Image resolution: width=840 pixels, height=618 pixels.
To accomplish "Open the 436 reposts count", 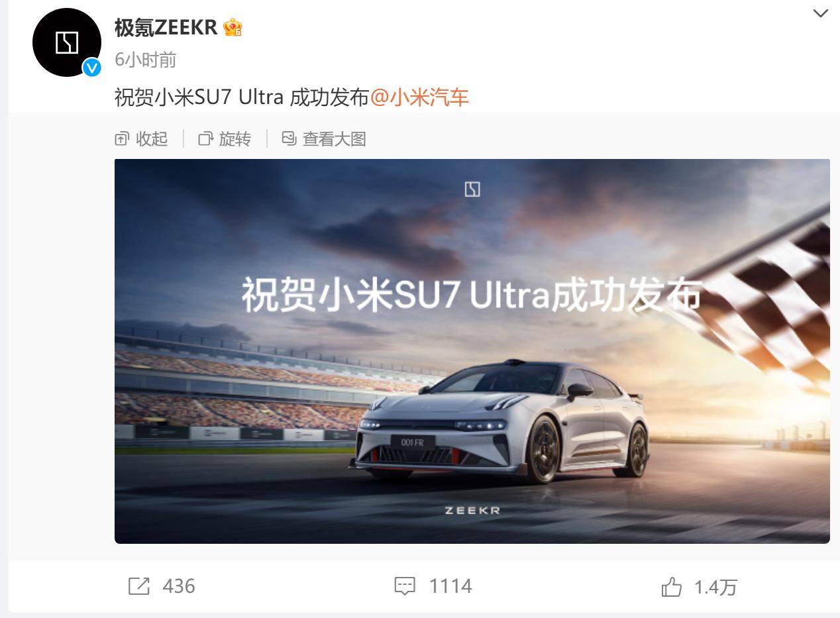I will point(179,586).
